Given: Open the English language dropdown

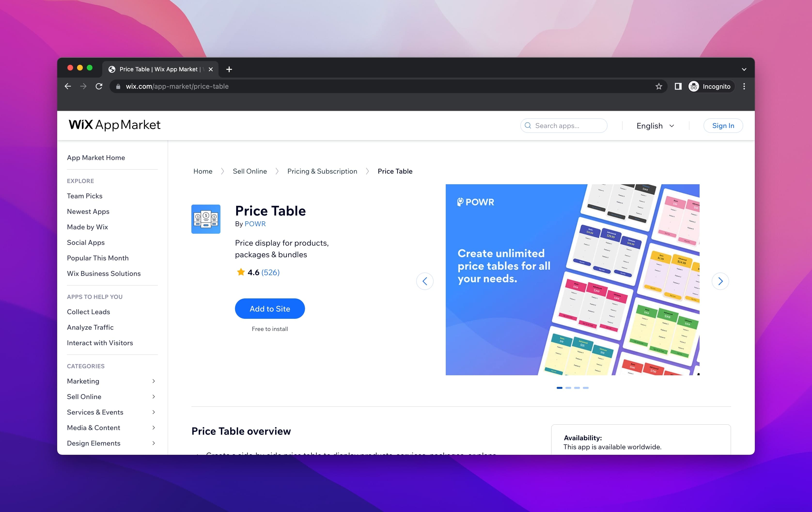Looking at the screenshot, I should coord(655,125).
